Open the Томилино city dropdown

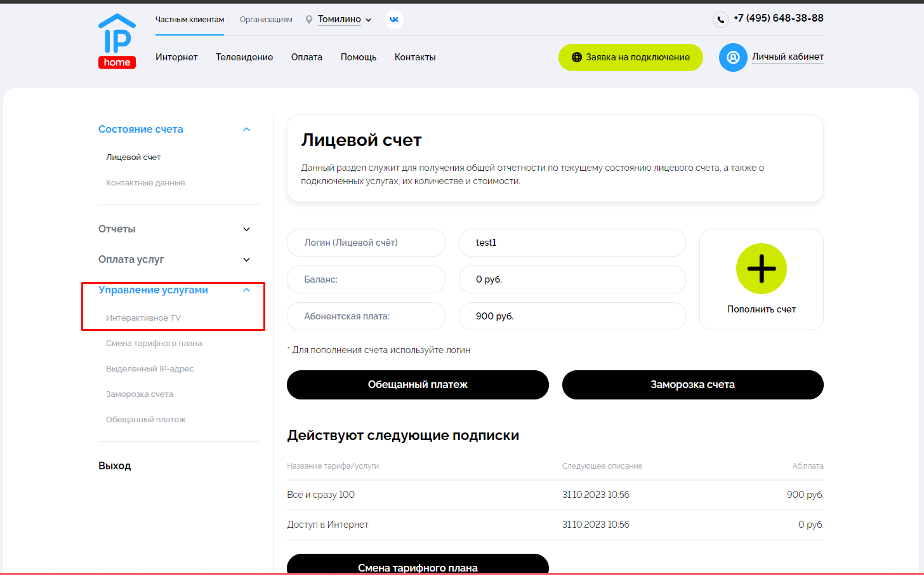(x=345, y=20)
